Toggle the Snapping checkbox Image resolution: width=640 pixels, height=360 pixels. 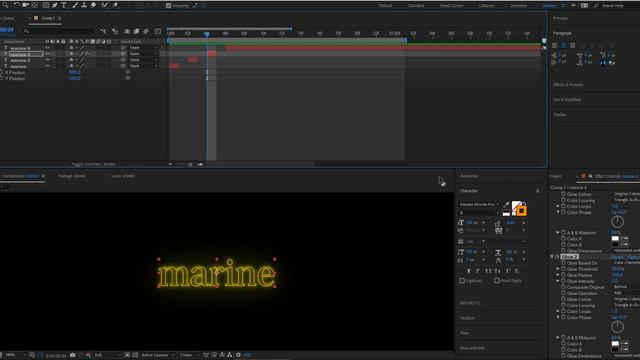pos(169,6)
